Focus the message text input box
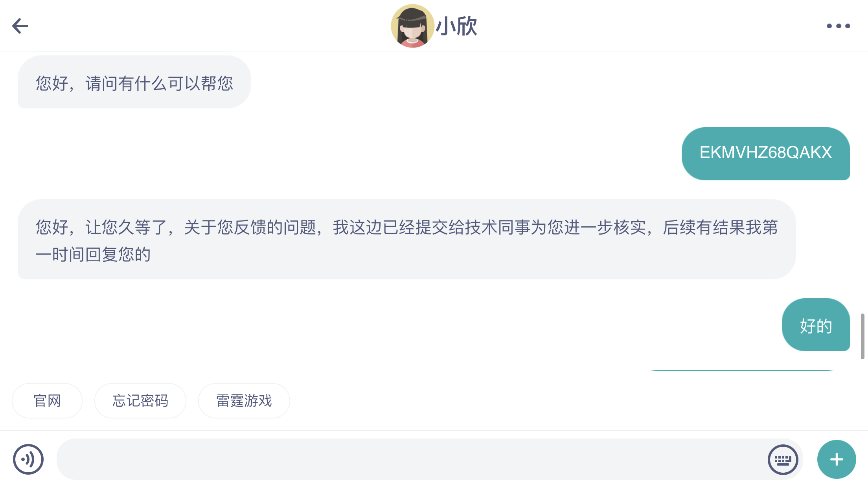This screenshot has height=488, width=868. coord(409,459)
